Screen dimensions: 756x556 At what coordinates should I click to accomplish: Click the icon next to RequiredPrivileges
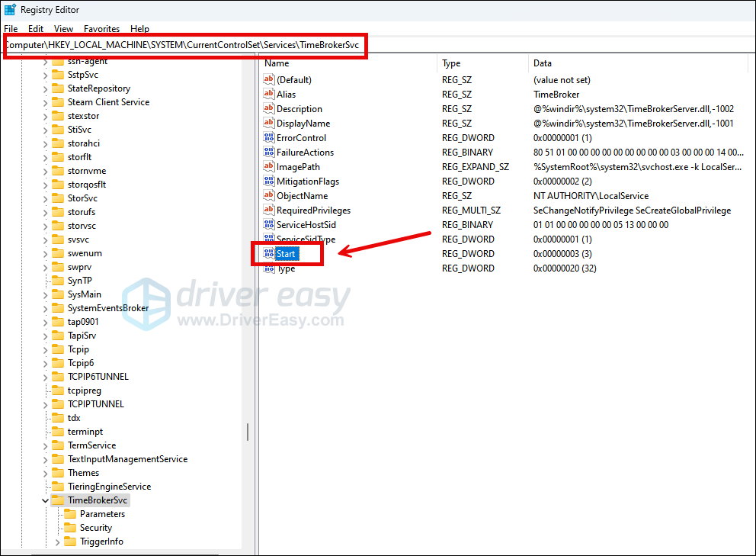[268, 211]
